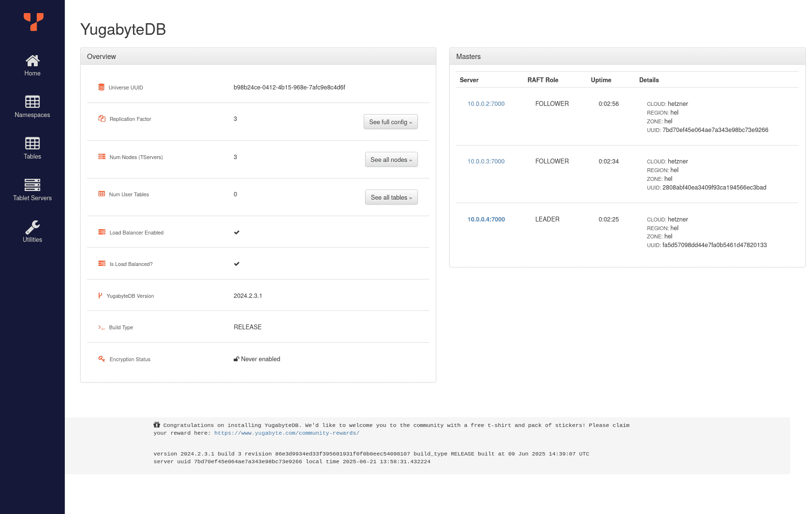812x514 pixels.
Task: Click UUID 2808abf40ea3409f93ca194566ec3bad
Action: [x=714, y=188]
